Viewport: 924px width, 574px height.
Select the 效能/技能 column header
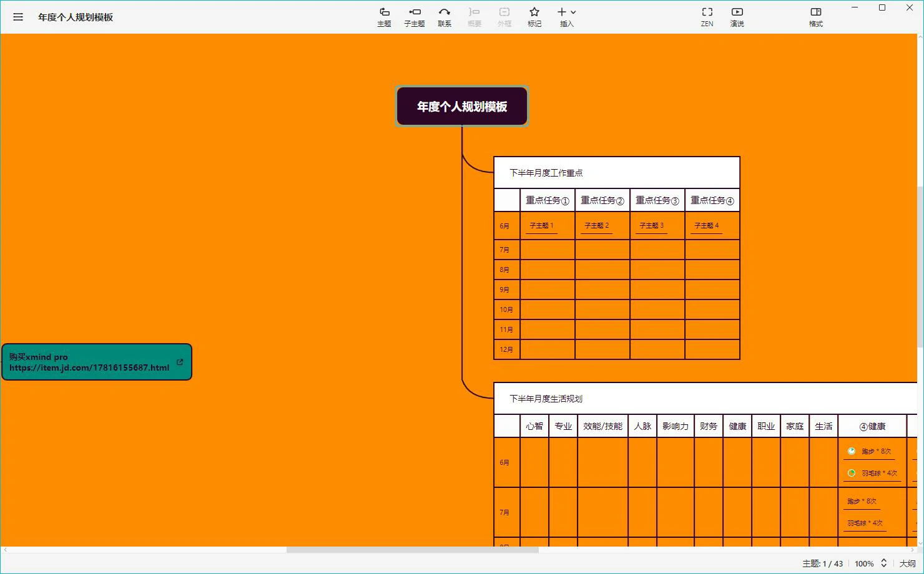[x=602, y=426]
